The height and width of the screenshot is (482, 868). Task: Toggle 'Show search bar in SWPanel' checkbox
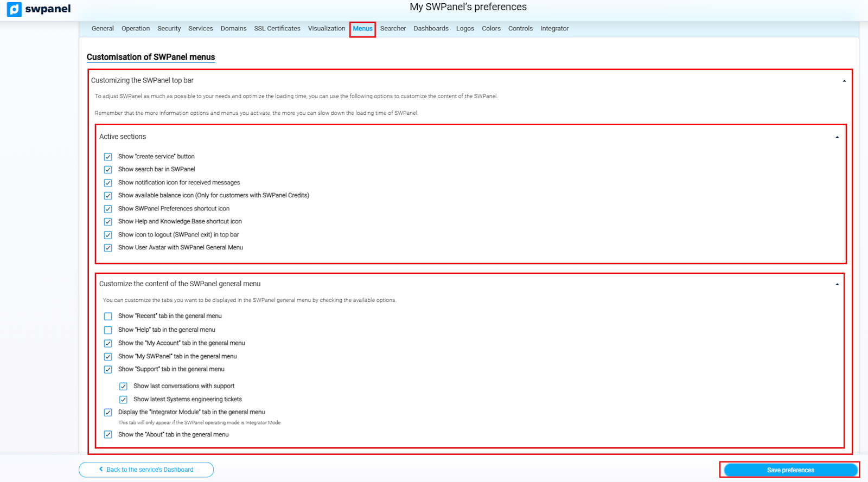[108, 170]
